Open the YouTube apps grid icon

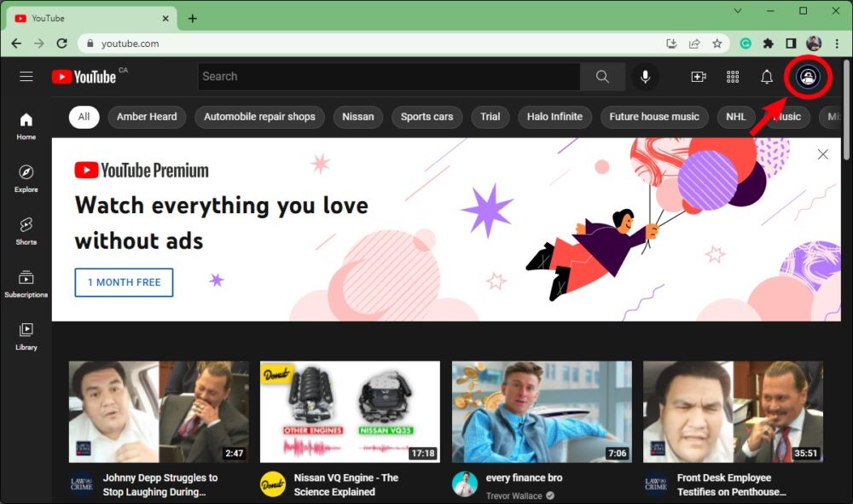tap(733, 77)
